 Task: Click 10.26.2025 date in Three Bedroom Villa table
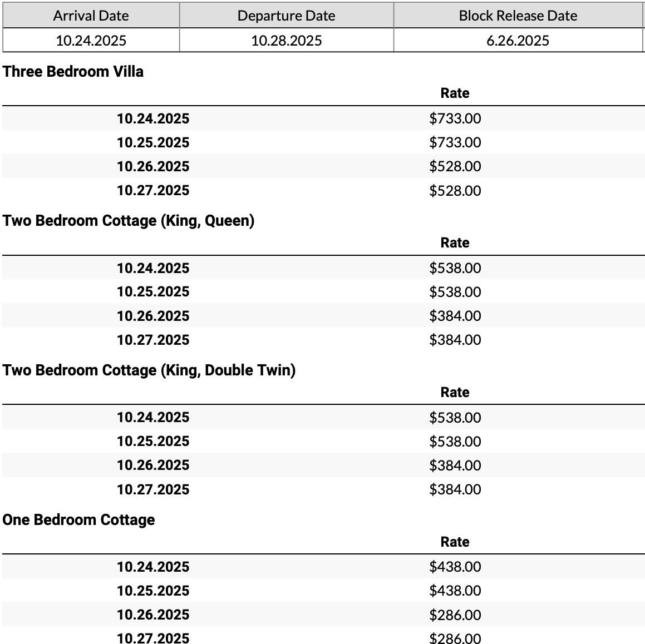(153, 167)
